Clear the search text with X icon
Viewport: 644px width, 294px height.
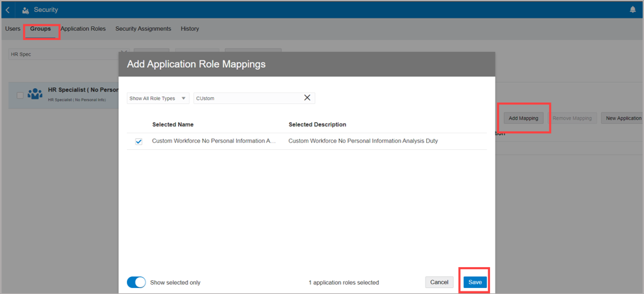point(307,98)
